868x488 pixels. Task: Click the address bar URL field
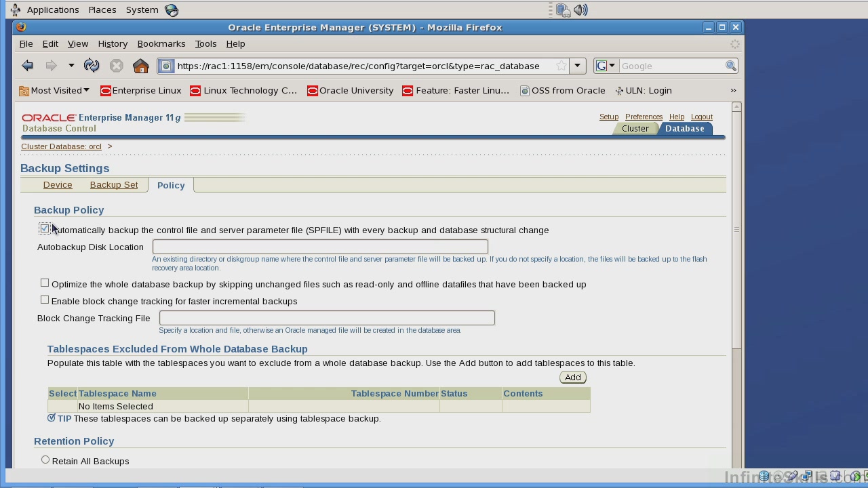[364, 66]
